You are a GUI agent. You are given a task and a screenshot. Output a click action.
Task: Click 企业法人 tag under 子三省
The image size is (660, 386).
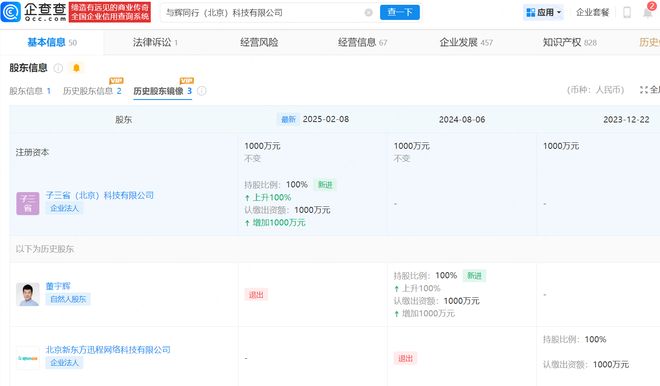[64, 208]
